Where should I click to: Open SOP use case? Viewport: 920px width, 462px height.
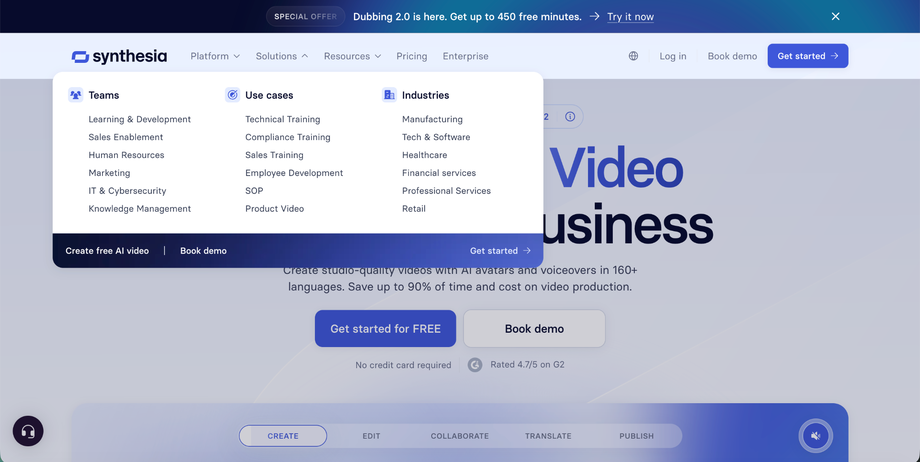(254, 191)
